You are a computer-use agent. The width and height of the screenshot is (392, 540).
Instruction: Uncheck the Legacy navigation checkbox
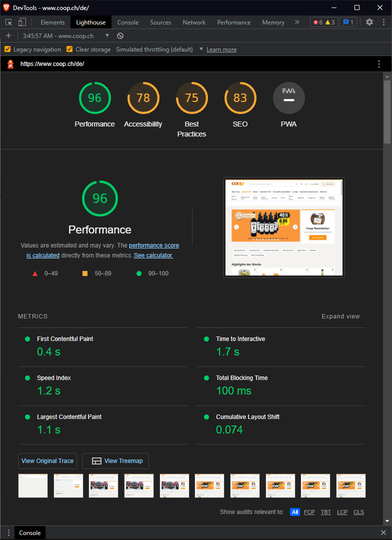pyautogui.click(x=7, y=49)
